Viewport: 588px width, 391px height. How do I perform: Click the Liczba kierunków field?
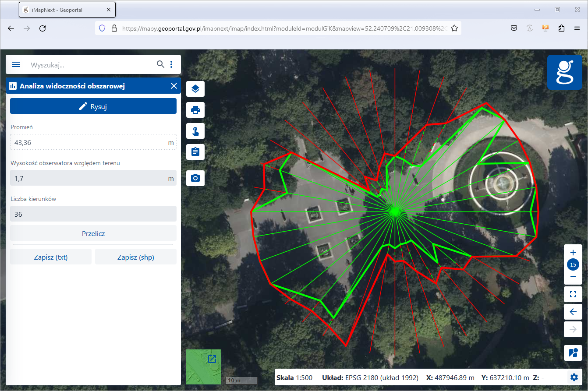(88, 214)
